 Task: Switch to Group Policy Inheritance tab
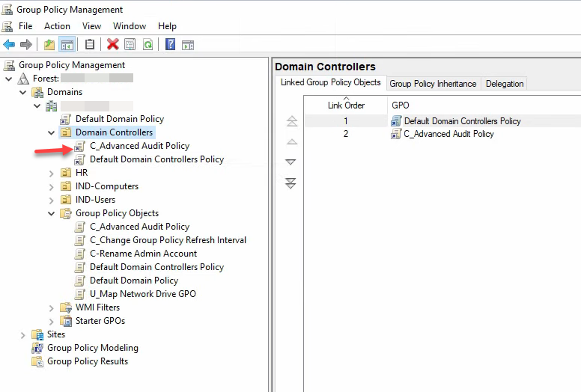pos(433,84)
